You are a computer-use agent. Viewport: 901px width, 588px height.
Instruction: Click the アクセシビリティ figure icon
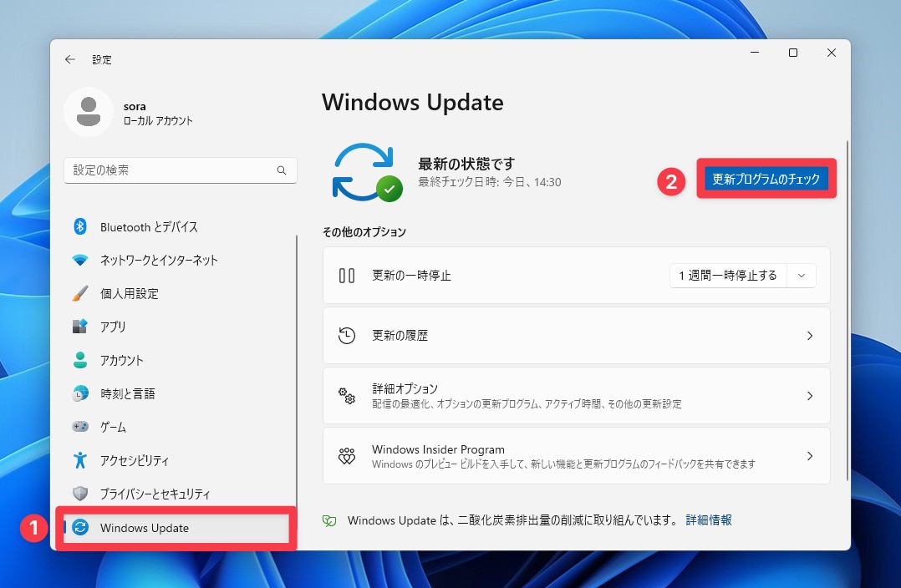[x=80, y=460]
